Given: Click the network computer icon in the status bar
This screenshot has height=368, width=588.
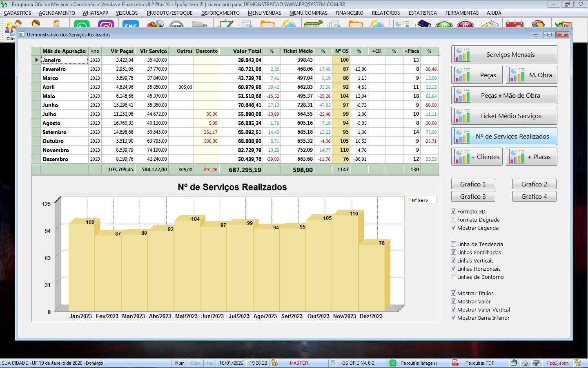Looking at the screenshot, I should [x=536, y=363].
